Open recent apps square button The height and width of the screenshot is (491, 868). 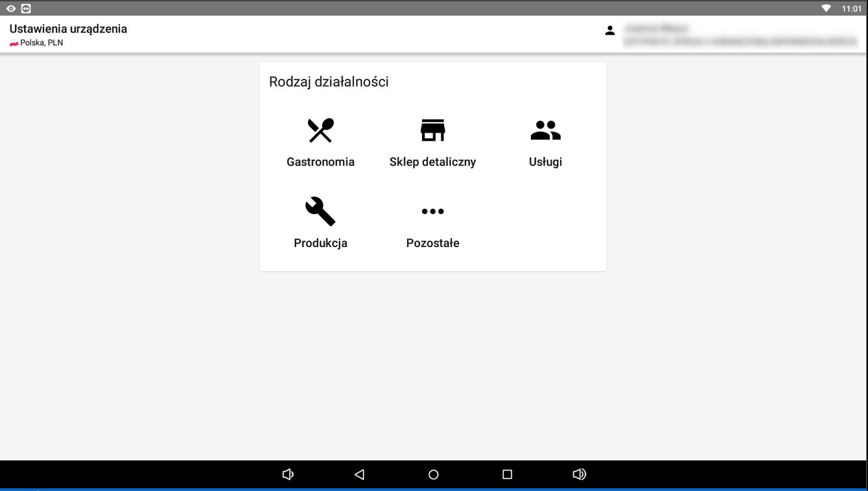[x=507, y=474]
